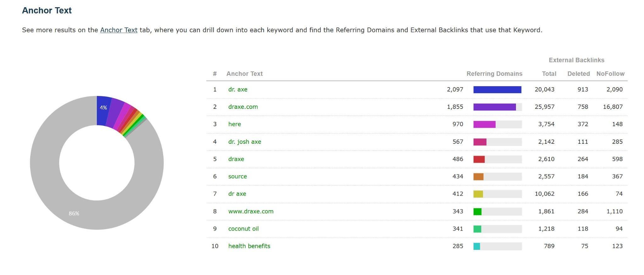Select the gray 86% donut chart slice
This screenshot has height=275, width=644.
click(74, 213)
